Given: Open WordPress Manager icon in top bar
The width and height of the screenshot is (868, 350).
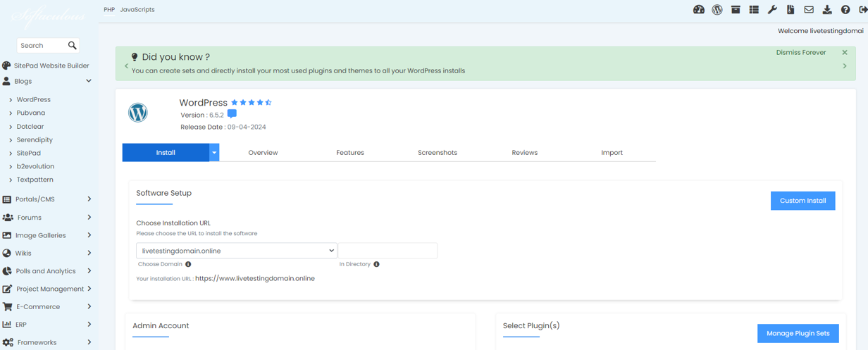Looking at the screenshot, I should pos(717,10).
